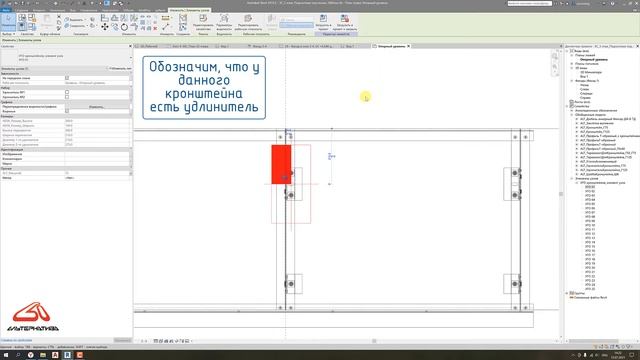
Task: Close the Опорный уровень view tab
Action: pos(409,46)
